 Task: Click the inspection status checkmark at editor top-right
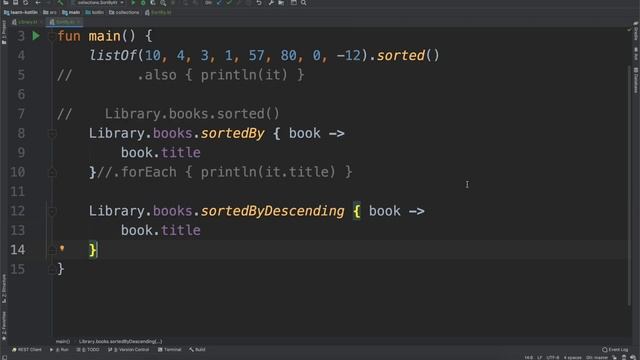coord(629,30)
